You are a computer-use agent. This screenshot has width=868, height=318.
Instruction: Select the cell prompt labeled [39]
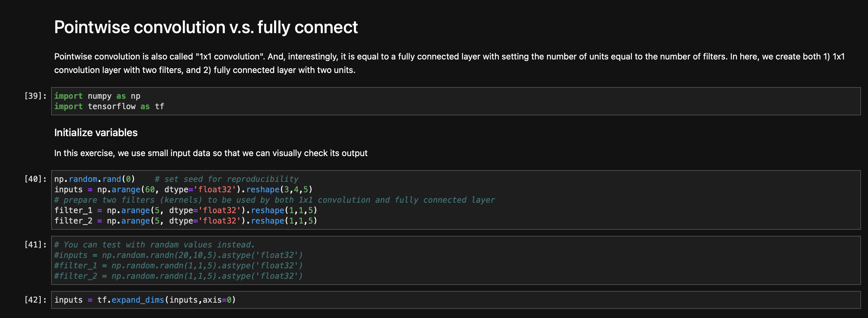point(35,96)
